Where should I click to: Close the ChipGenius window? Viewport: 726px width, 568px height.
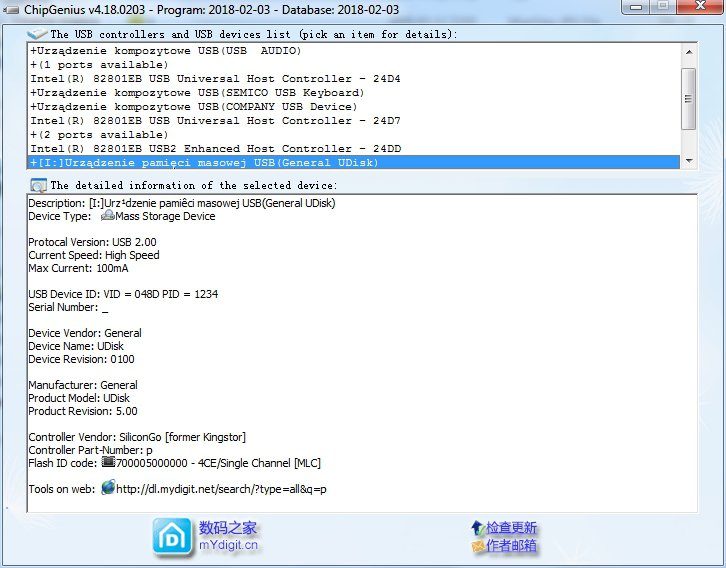coord(701,6)
